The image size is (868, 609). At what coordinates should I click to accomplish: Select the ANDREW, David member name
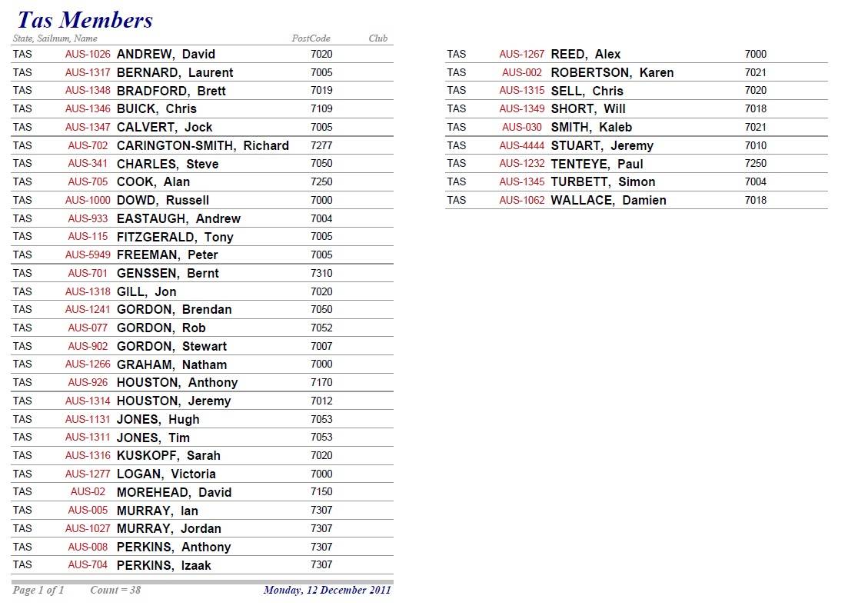(165, 55)
